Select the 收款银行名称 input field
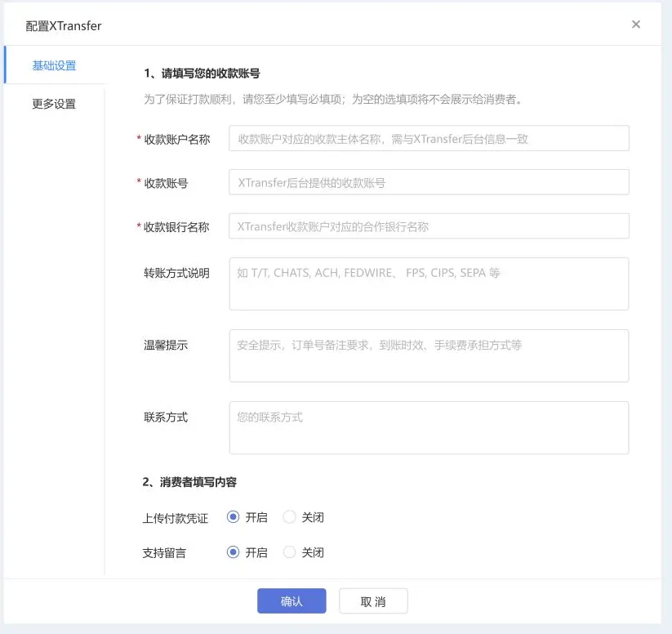Viewport: 672px width, 634px height. click(429, 225)
